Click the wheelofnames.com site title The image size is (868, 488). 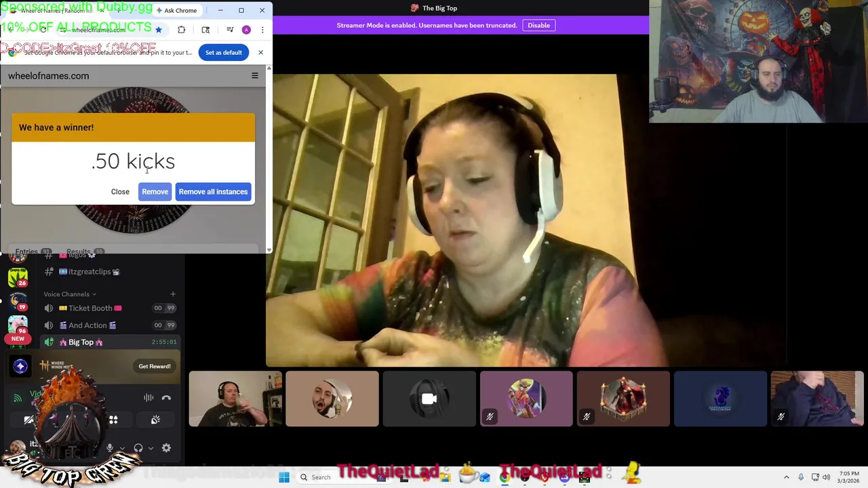coord(48,76)
